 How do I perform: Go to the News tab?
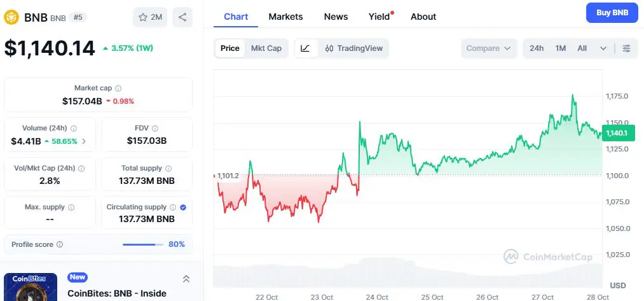(x=336, y=17)
